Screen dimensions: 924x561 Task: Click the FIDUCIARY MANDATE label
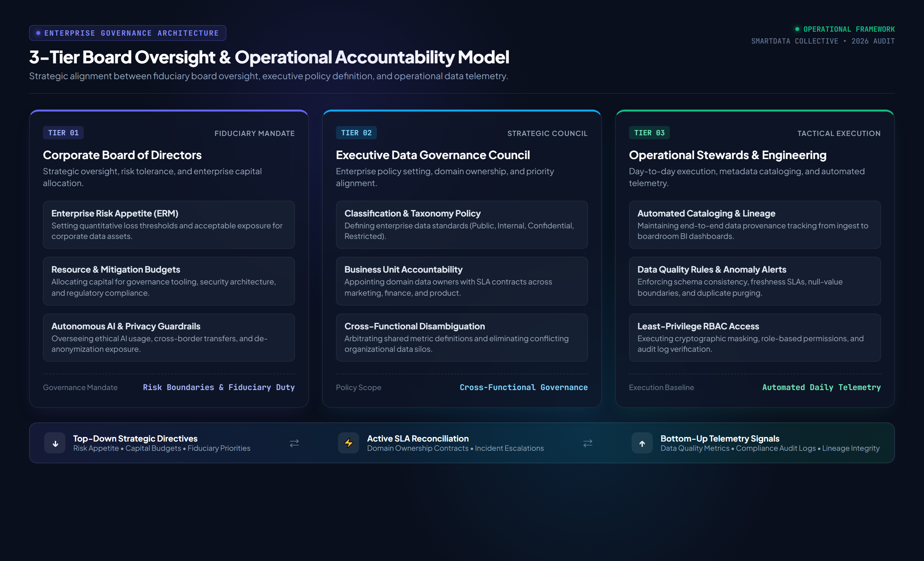[255, 133]
